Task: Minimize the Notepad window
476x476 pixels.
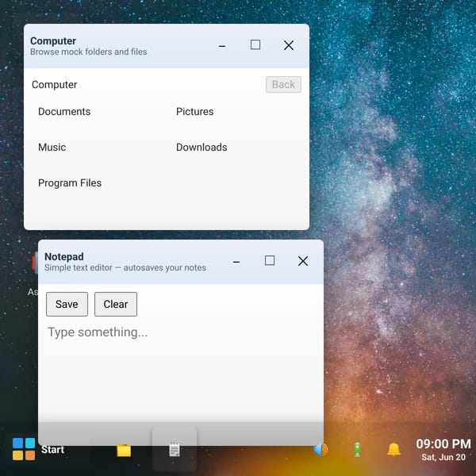Action: (236, 261)
